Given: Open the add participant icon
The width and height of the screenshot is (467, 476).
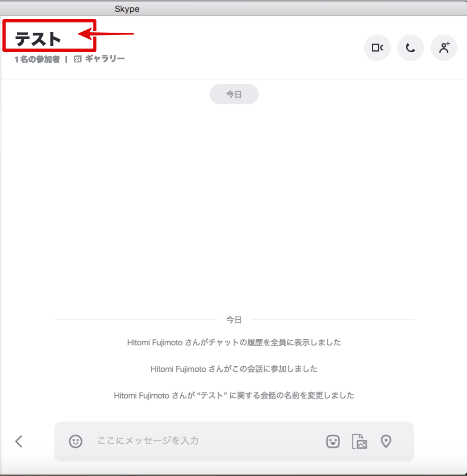Looking at the screenshot, I should pos(444,48).
